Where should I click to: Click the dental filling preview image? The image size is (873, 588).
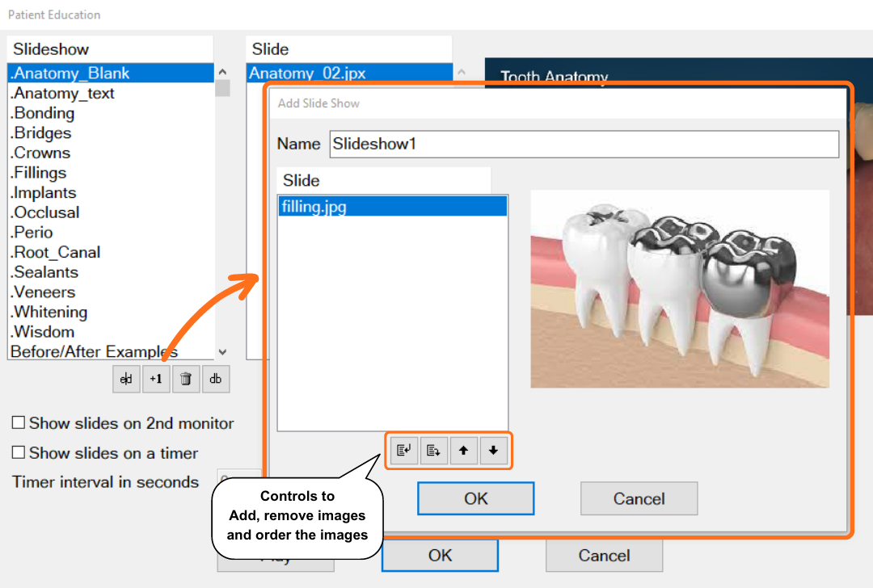coord(679,288)
